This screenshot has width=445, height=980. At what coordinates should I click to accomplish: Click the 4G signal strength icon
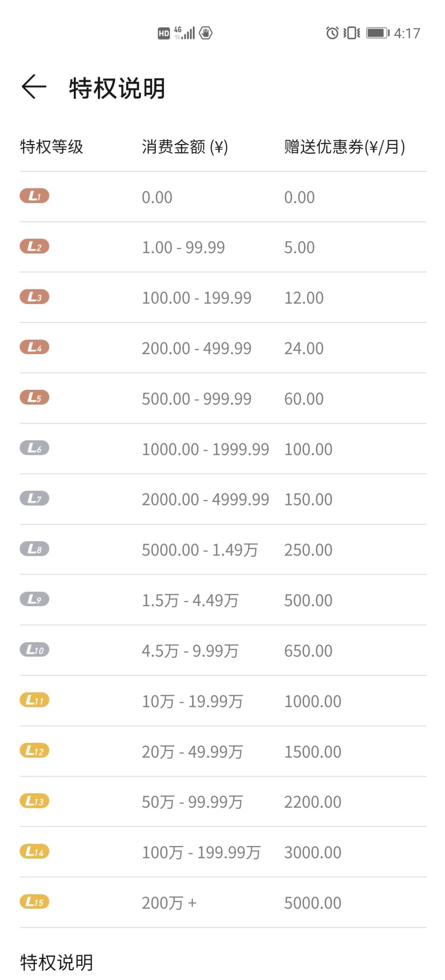pos(185,33)
